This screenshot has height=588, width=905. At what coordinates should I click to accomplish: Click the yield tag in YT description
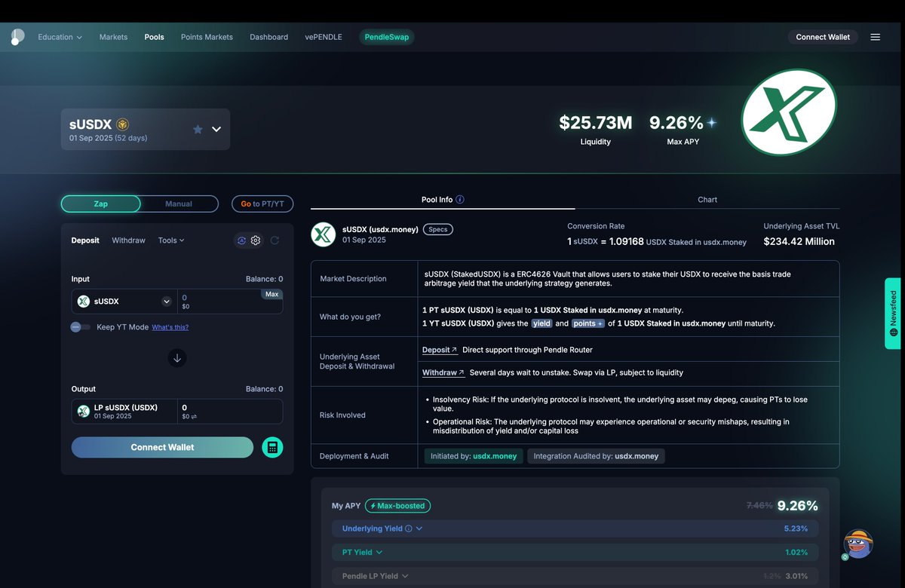click(541, 323)
